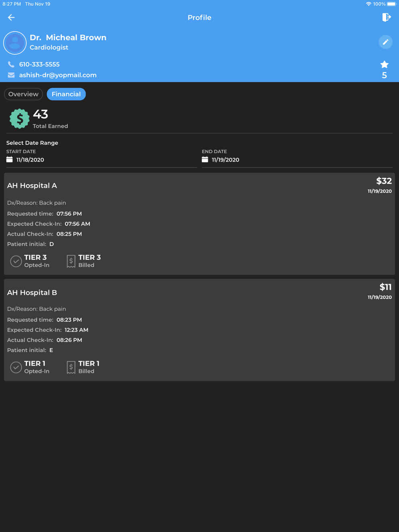Tap the email ashish-dr@yopmail.com
The image size is (399, 532).
click(x=58, y=75)
